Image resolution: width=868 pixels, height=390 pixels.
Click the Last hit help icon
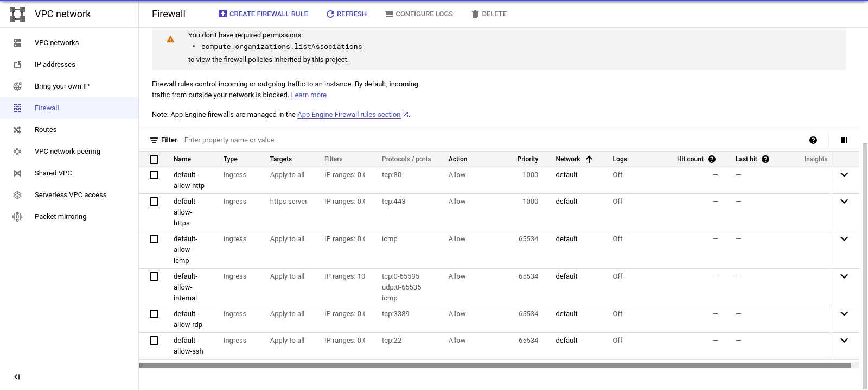pos(765,159)
